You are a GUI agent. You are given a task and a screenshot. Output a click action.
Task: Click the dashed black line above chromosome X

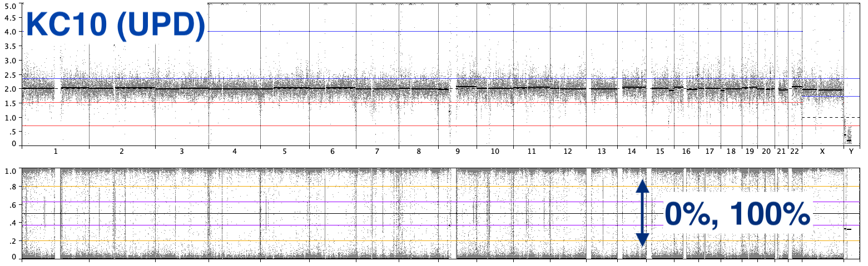(822, 117)
